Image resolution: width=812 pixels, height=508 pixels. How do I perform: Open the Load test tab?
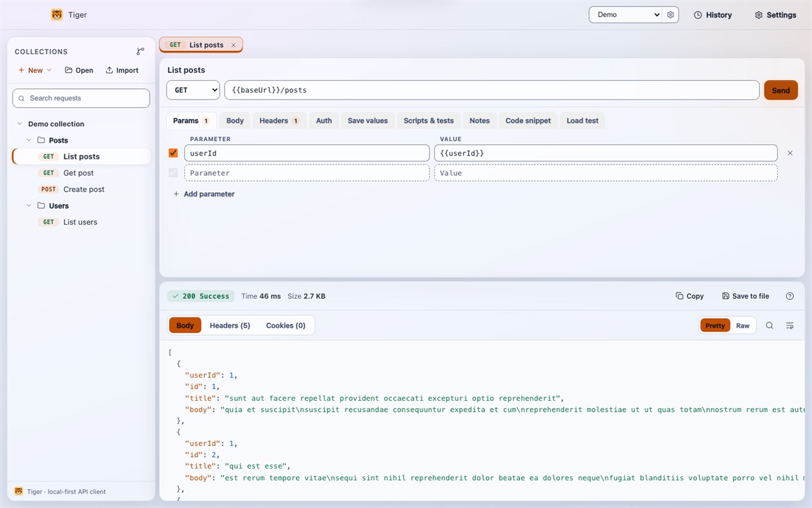pos(582,121)
